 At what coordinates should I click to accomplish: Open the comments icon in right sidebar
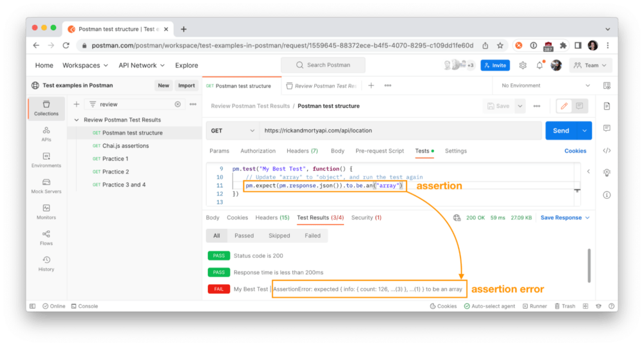607,129
